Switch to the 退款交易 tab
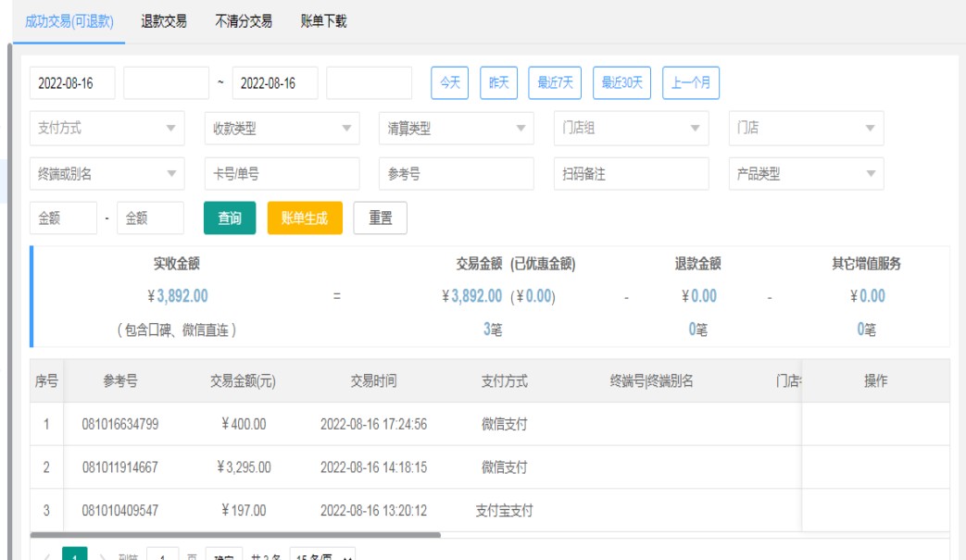 164,21
